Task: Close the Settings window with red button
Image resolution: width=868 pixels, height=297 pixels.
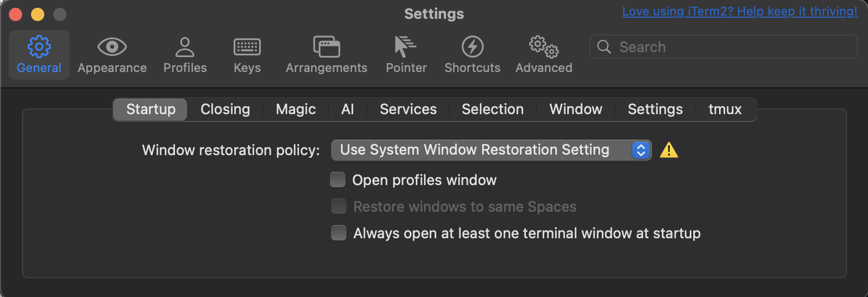Action: click(x=15, y=14)
